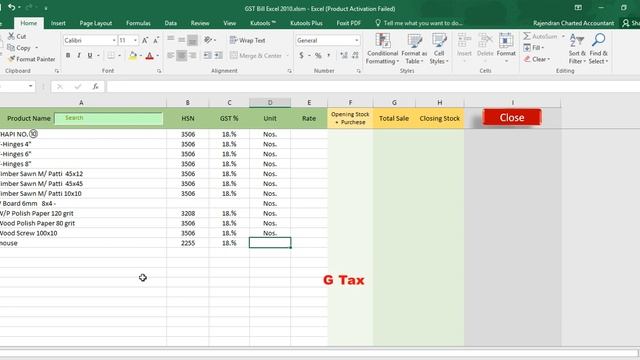The height and width of the screenshot is (360, 640).
Task: Toggle Bold formatting
Action: (x=68, y=56)
